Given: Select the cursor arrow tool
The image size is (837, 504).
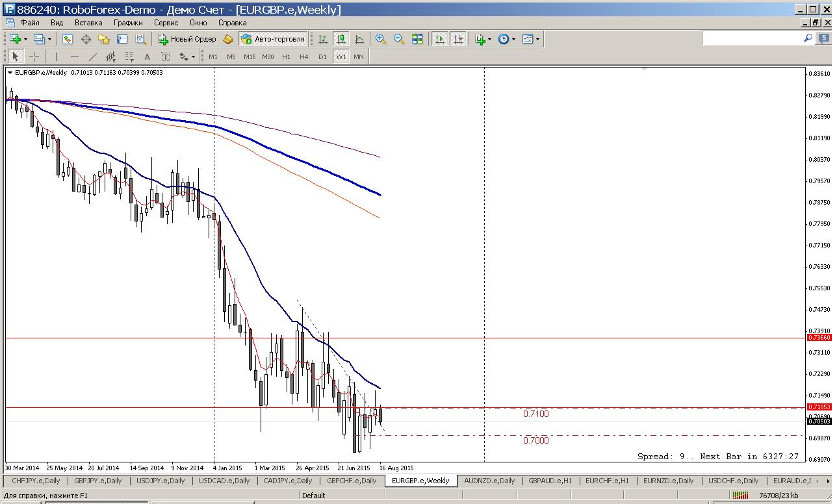Looking at the screenshot, I should pos(16,57).
